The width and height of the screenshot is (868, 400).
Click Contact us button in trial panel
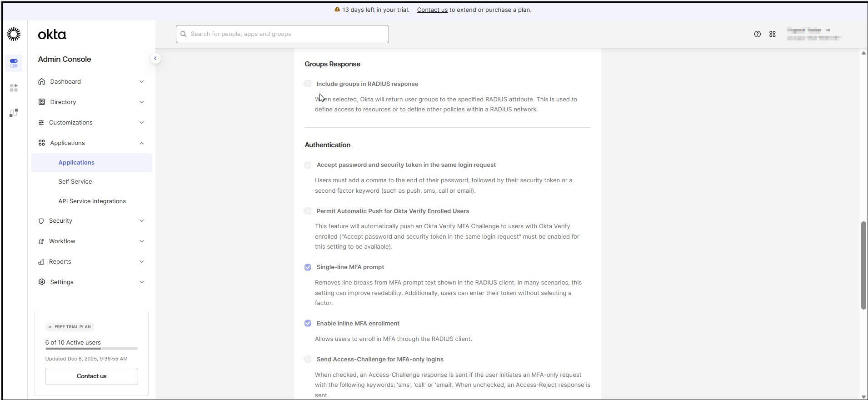click(x=91, y=376)
